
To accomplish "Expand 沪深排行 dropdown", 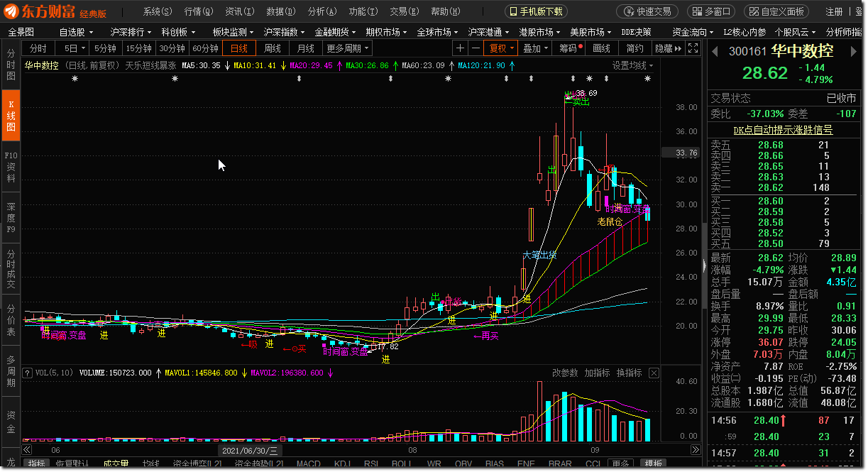I will point(131,32).
